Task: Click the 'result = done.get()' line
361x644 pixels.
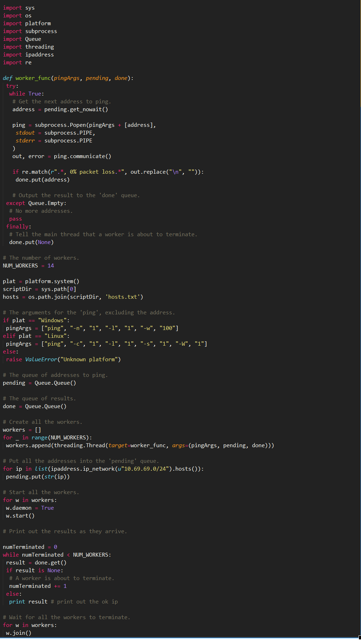Action: pos(36,563)
